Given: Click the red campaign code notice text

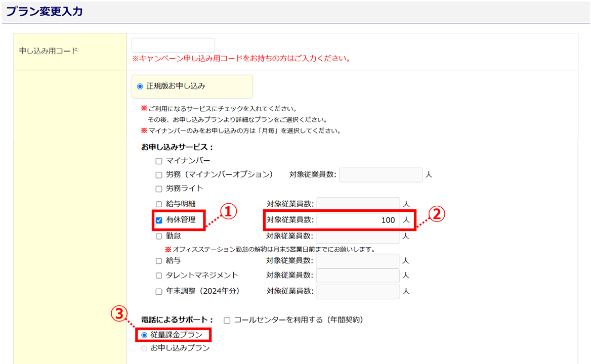Looking at the screenshot, I should click(x=241, y=59).
